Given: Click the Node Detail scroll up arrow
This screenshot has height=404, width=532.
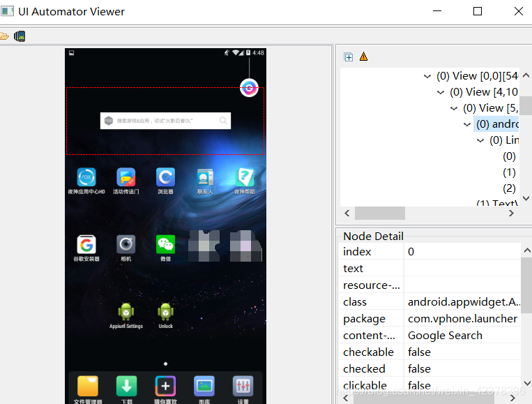Looking at the screenshot, I should [527, 250].
